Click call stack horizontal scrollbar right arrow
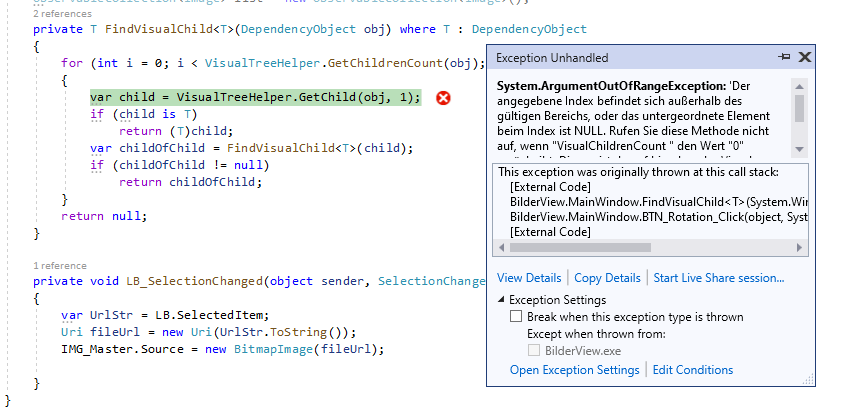 pos(799,247)
